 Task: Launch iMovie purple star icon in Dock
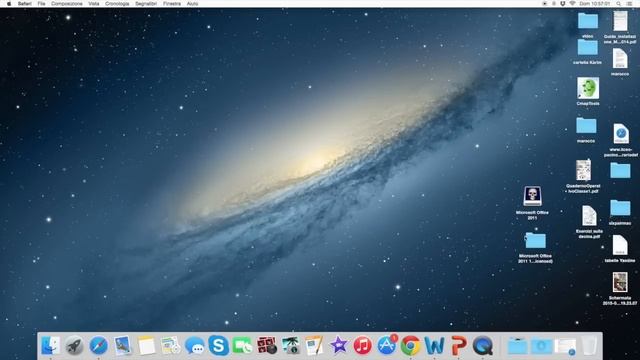pos(338,346)
